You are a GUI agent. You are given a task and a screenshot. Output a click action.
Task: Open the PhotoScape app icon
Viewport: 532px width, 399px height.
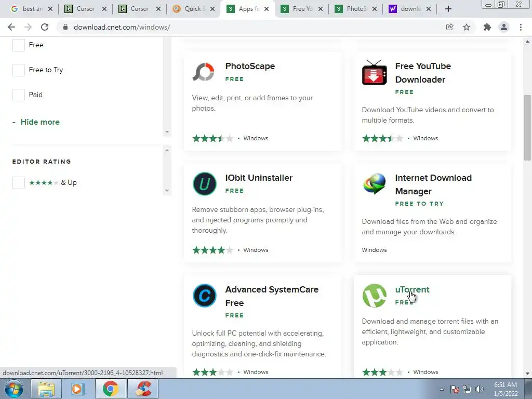[x=204, y=72]
